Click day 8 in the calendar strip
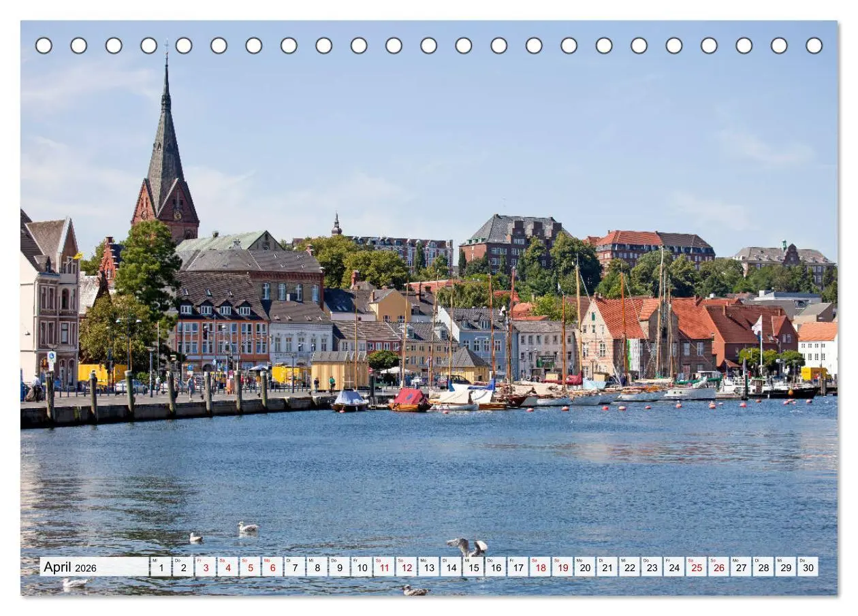 [x=317, y=567]
